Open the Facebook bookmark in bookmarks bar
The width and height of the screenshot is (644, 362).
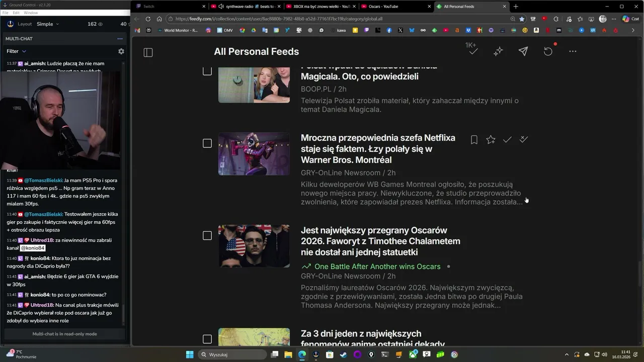(389, 30)
